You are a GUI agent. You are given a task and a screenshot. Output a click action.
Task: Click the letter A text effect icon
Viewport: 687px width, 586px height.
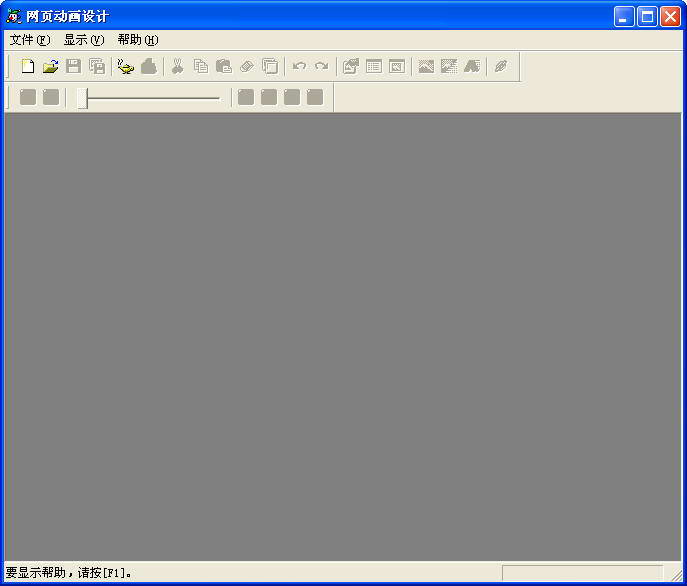(x=472, y=67)
